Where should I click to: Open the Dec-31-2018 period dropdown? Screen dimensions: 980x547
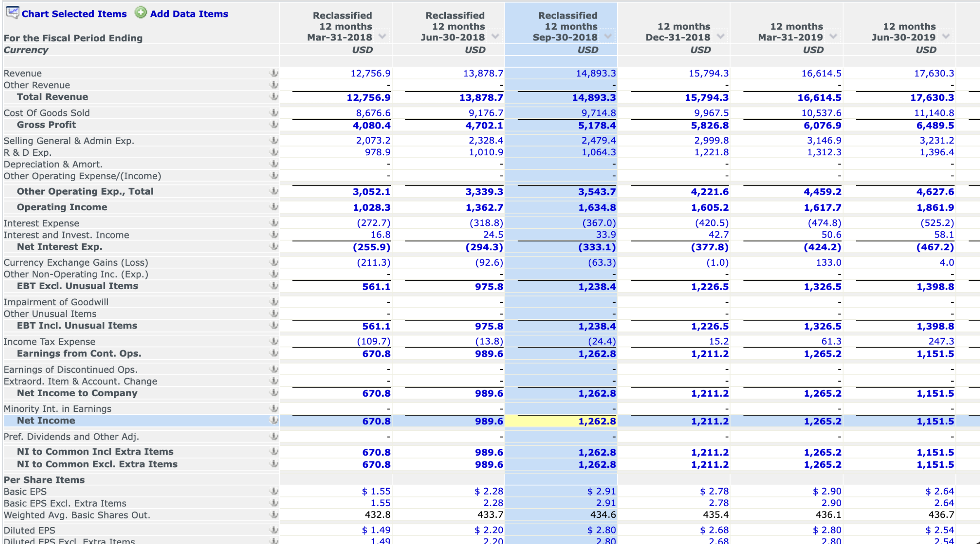720,37
